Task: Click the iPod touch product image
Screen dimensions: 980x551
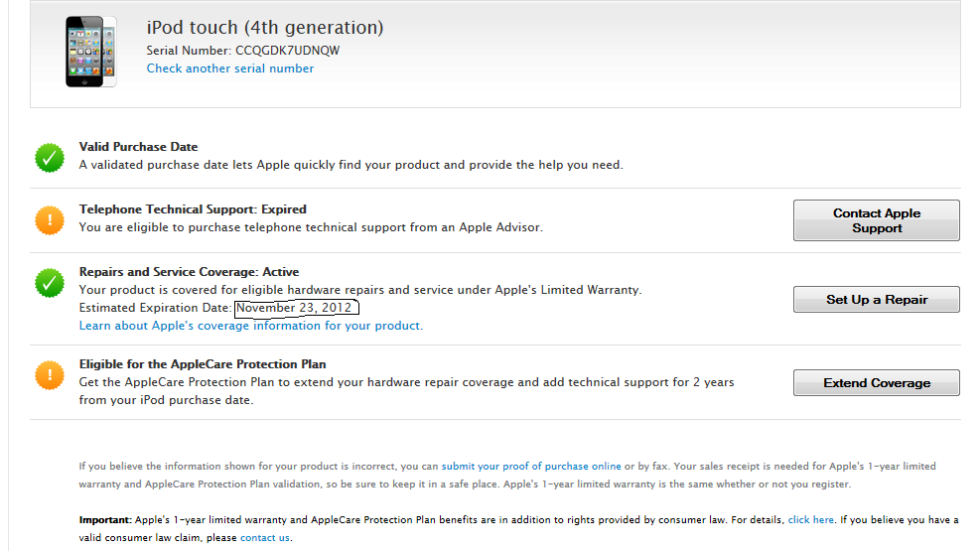Action: click(x=90, y=52)
